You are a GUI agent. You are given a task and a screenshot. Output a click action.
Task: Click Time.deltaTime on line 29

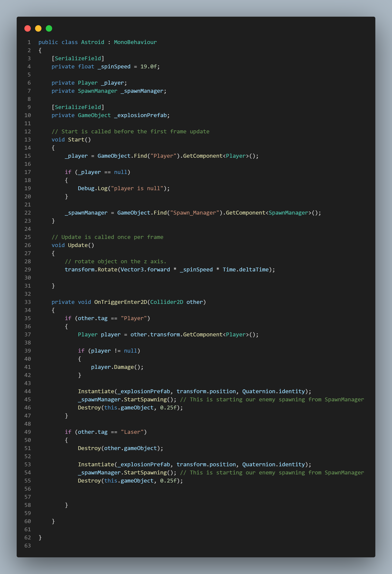(246, 270)
